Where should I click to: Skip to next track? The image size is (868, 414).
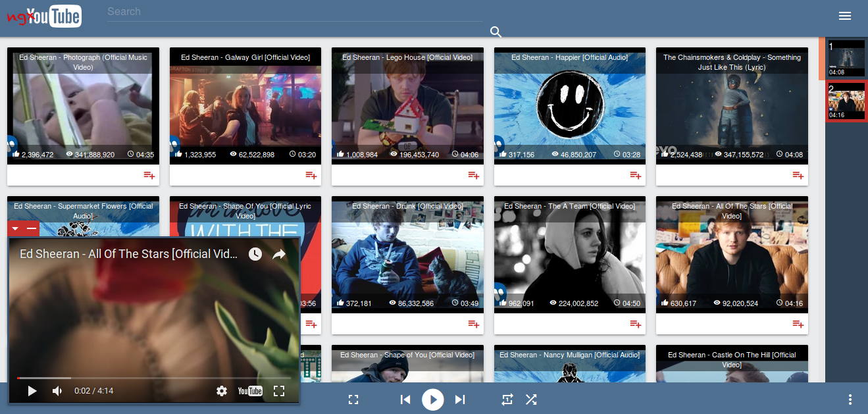pos(460,400)
